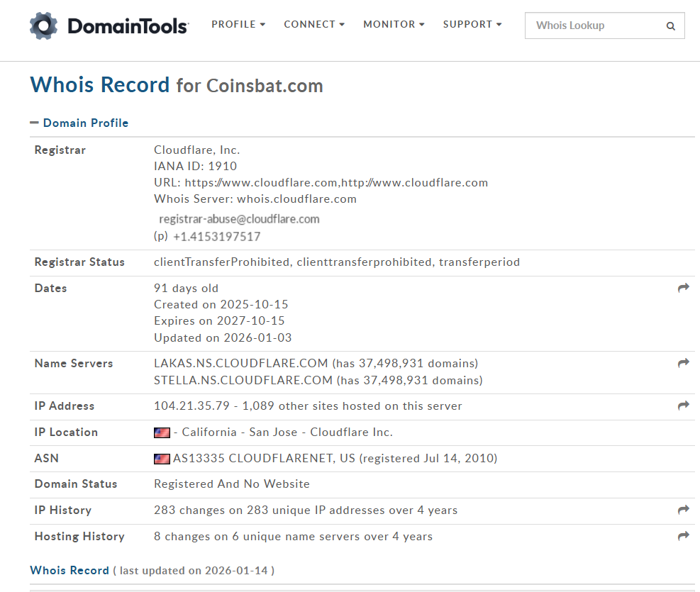This screenshot has width=700, height=592.
Task: Expand the CONNECT menu
Action: pyautogui.click(x=313, y=24)
